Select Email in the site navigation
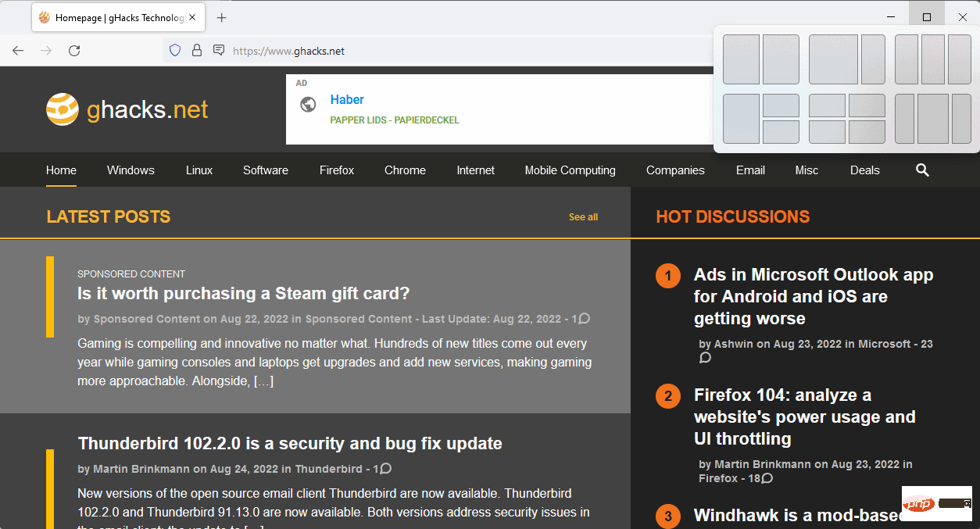Viewport: 980px width, 529px height. 750,170
